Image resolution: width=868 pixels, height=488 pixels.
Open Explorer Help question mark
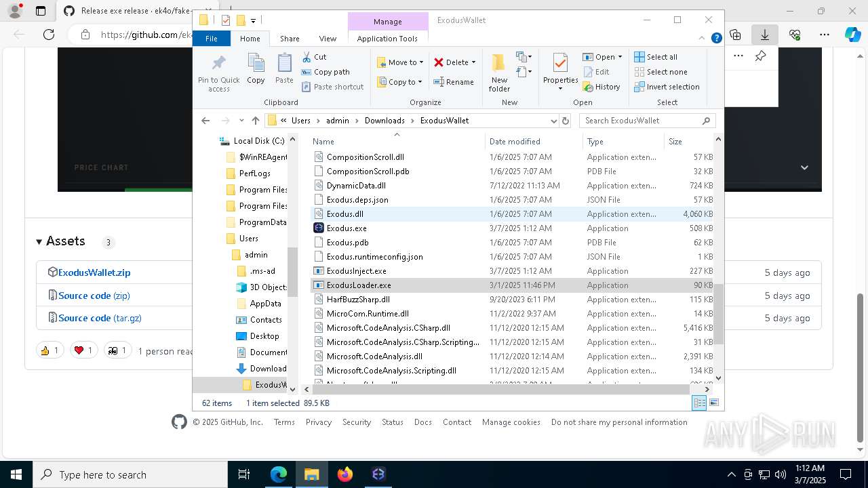coord(716,39)
